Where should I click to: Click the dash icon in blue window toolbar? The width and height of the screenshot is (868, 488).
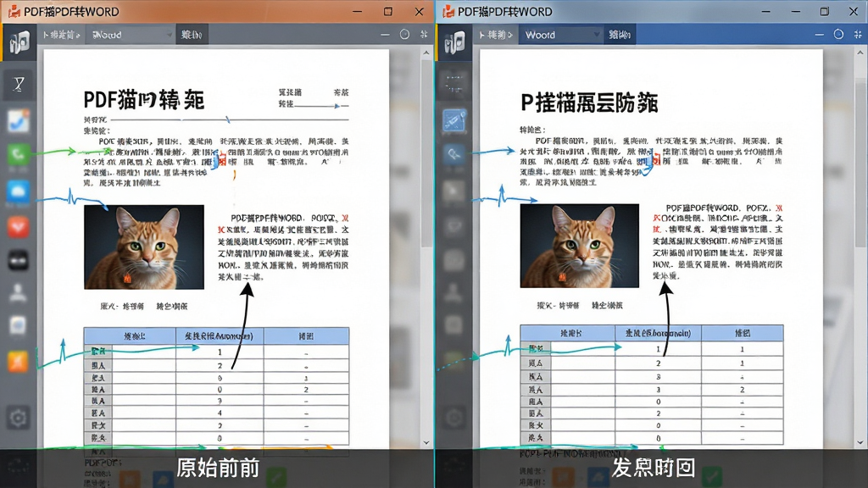820,35
